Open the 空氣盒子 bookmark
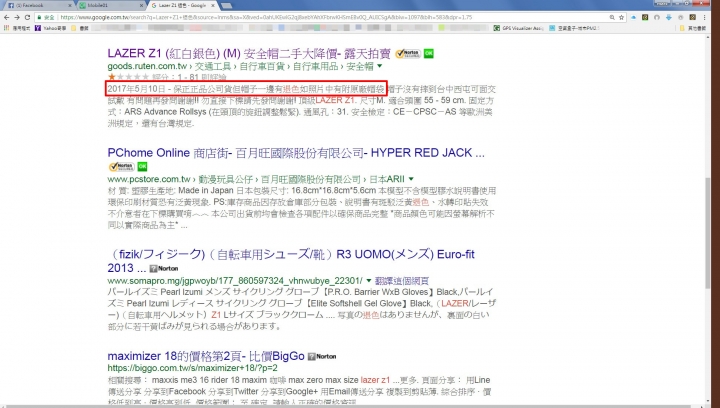Image resolution: width=720 pixels, height=408 pixels. (x=574, y=28)
